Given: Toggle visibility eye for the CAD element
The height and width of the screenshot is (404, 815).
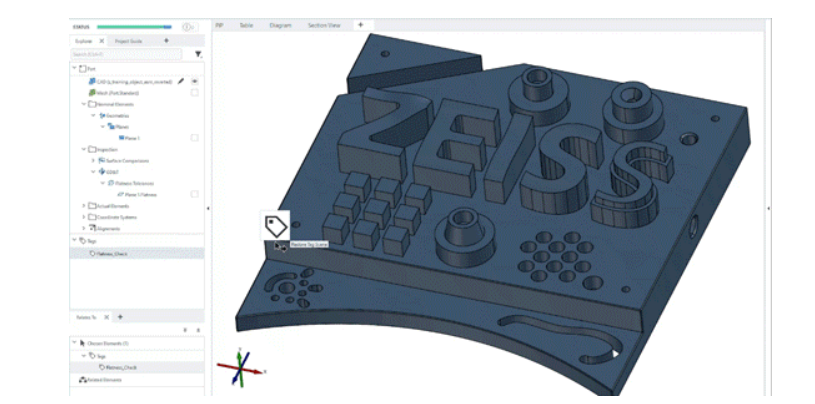Looking at the screenshot, I should pos(195,81).
